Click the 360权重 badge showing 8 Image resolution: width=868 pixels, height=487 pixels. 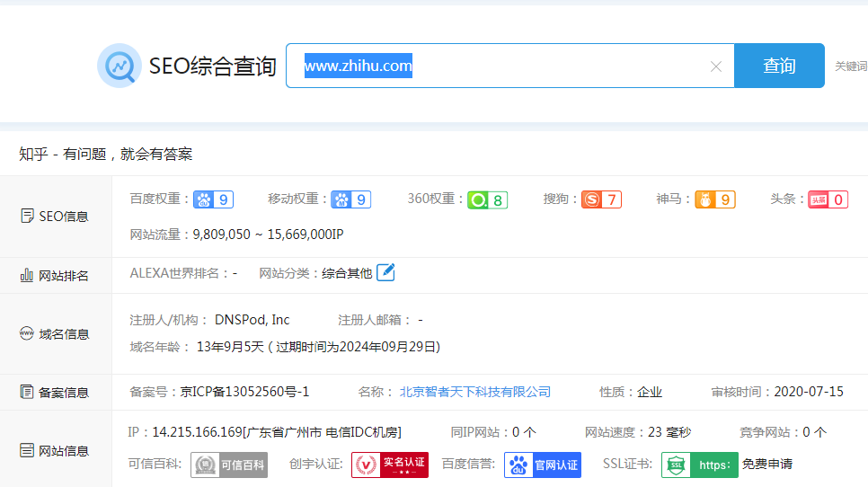pyautogui.click(x=487, y=199)
